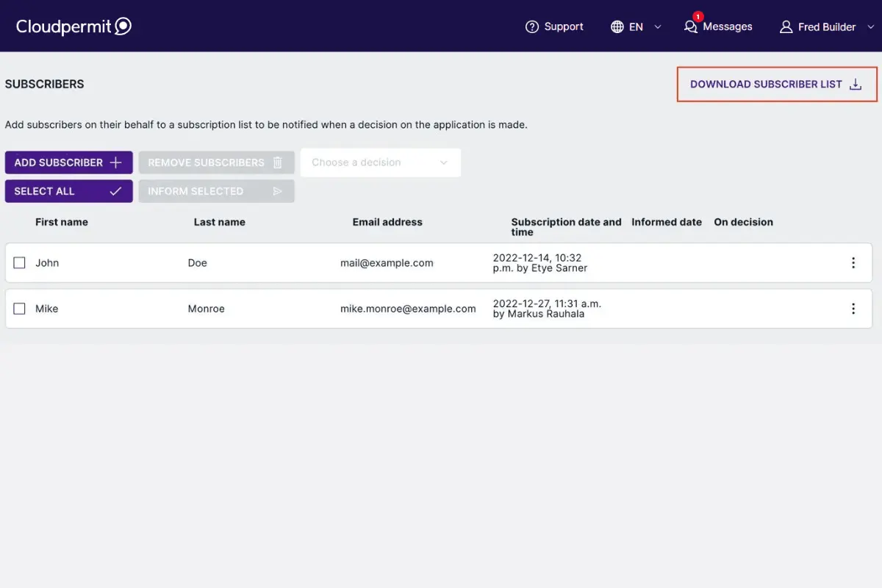Open the Messages link

click(728, 26)
